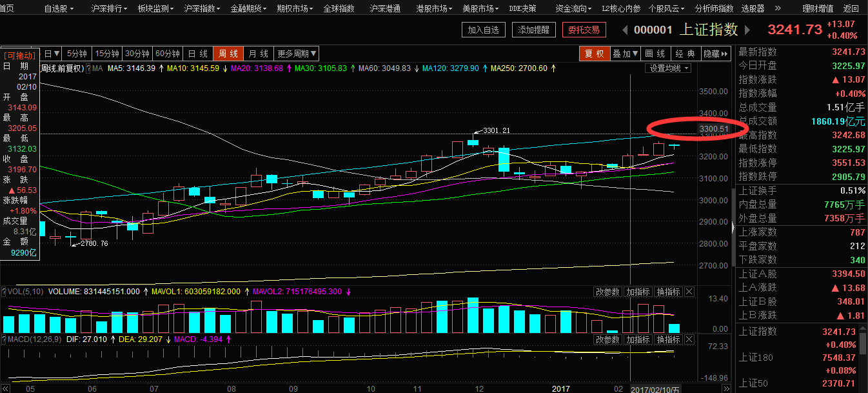Expand more menu items with the » arrow
This screenshot has height=393, width=868.
[x=777, y=8]
